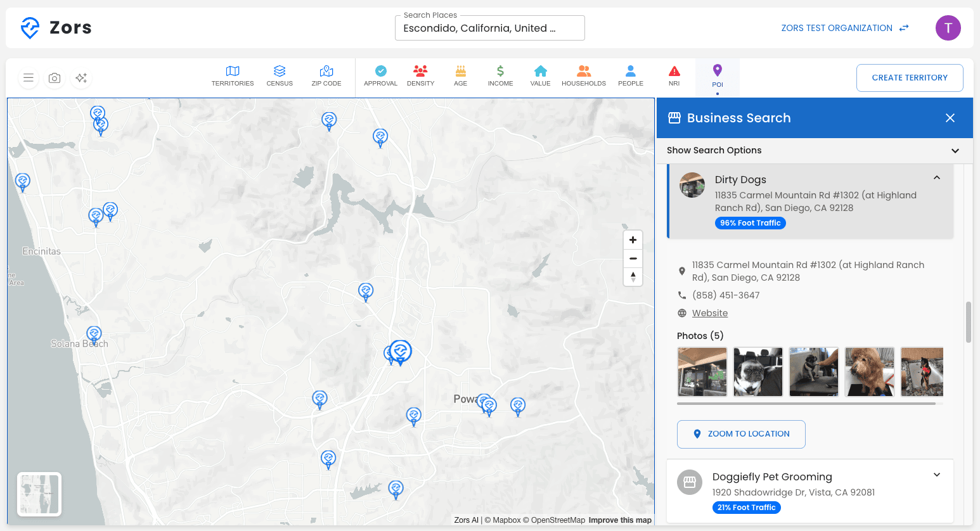Open the hamburger menu
Screen dimensions: 980x531
point(29,78)
